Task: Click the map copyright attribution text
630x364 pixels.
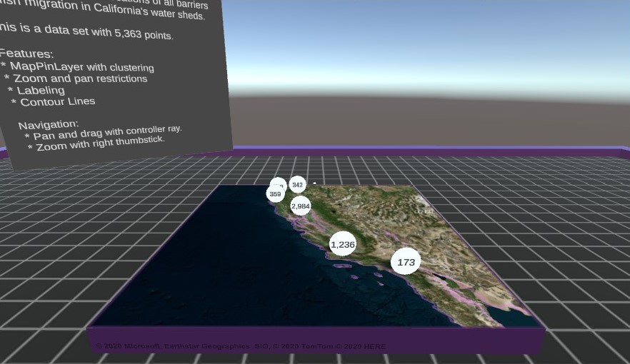Action: point(241,346)
